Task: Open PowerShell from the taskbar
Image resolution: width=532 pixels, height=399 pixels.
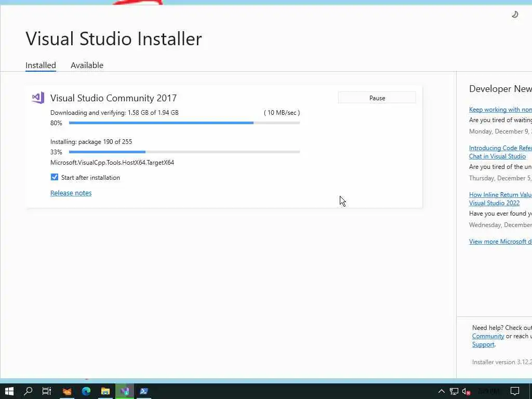Action: tap(143, 391)
